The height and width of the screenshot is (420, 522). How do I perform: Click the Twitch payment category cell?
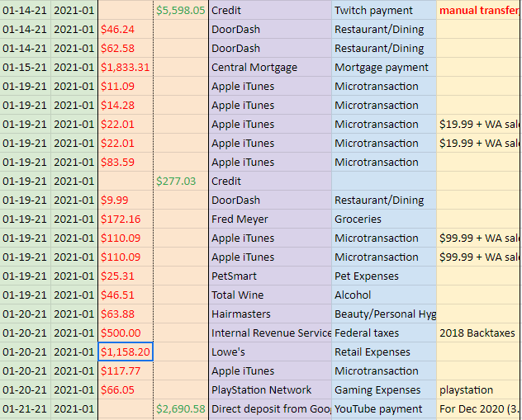[x=384, y=10]
